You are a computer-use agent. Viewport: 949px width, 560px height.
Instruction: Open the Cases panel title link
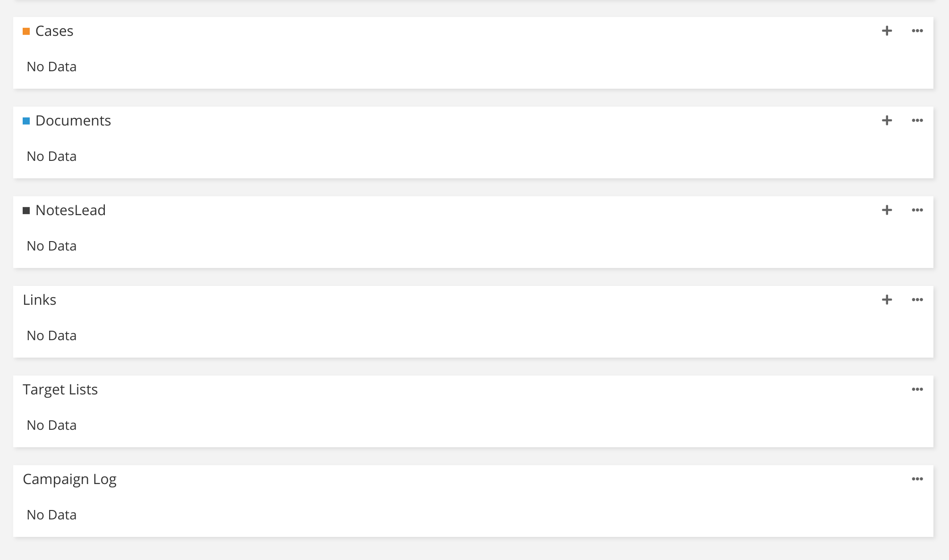(54, 31)
